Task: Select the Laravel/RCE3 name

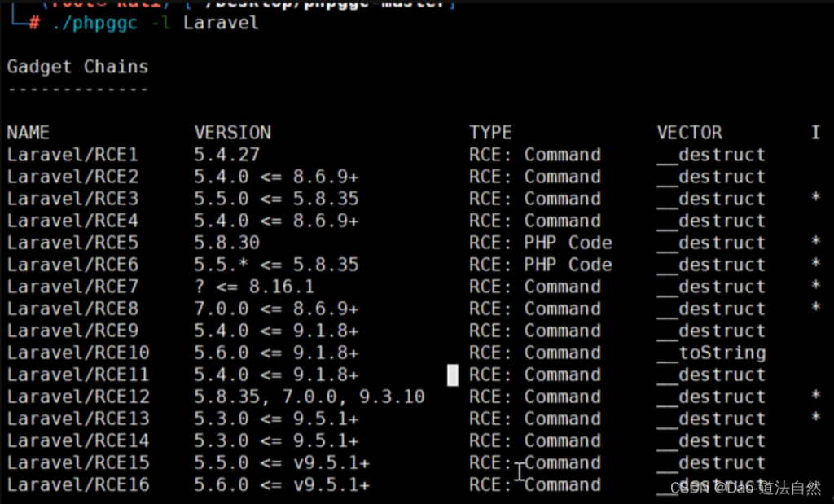Action: (x=72, y=199)
